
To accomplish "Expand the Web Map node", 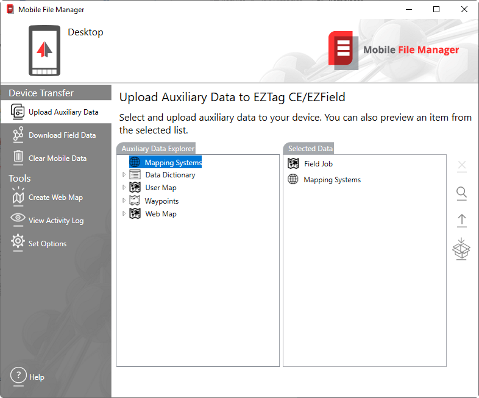I will (124, 213).
